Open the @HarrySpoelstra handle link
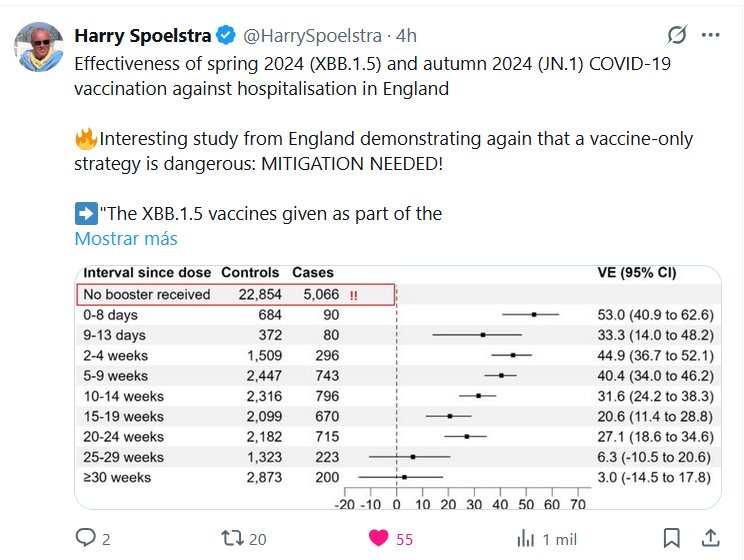This screenshot has width=744, height=560. tap(312, 36)
